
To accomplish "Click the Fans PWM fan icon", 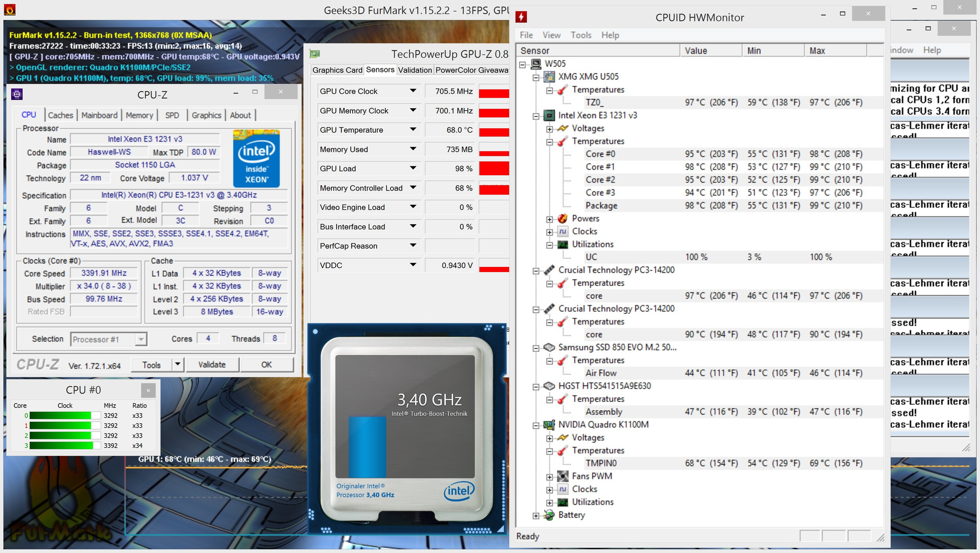I will coord(562,476).
